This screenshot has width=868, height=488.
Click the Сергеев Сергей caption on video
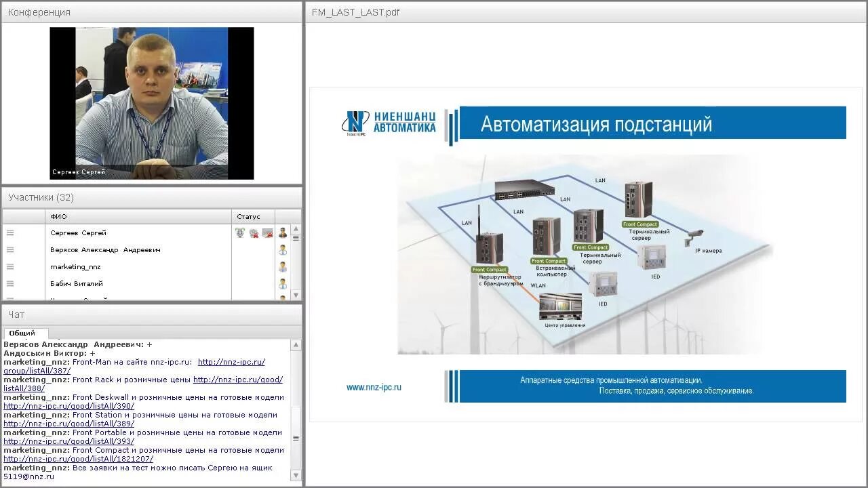[x=79, y=172]
